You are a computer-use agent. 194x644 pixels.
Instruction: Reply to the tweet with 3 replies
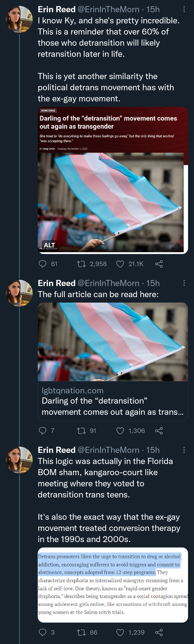click(43, 632)
